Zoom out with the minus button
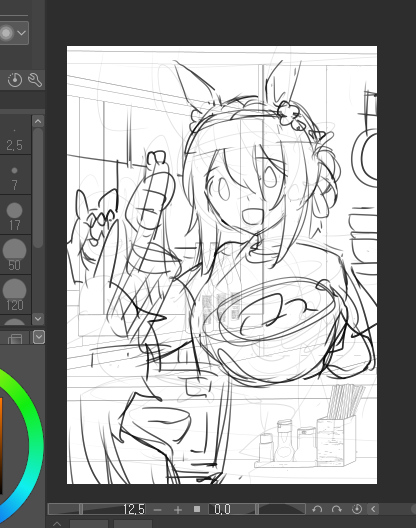Screen dimensions: 416x528 157,509
